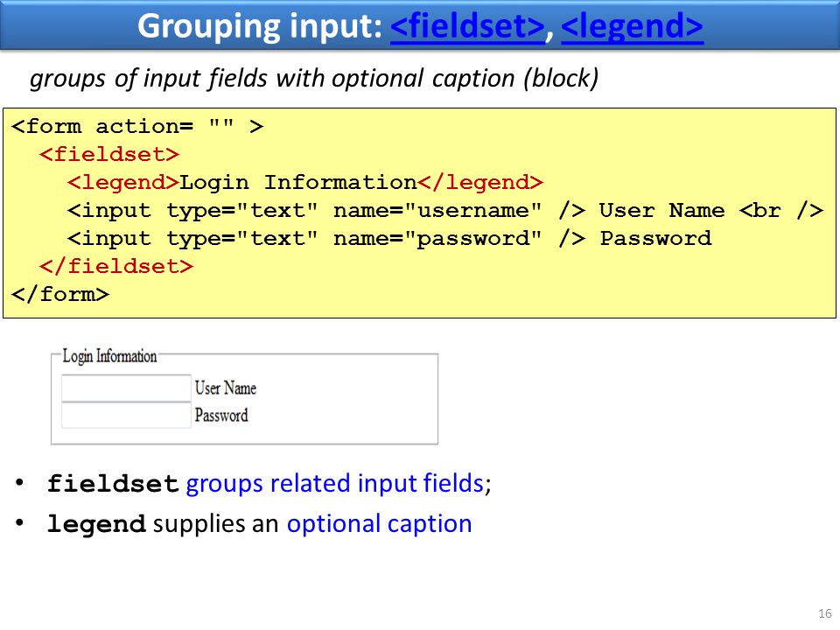Click the closing </form> tag in code
The width and height of the screenshot is (840, 630).
pyautogui.click(x=60, y=294)
